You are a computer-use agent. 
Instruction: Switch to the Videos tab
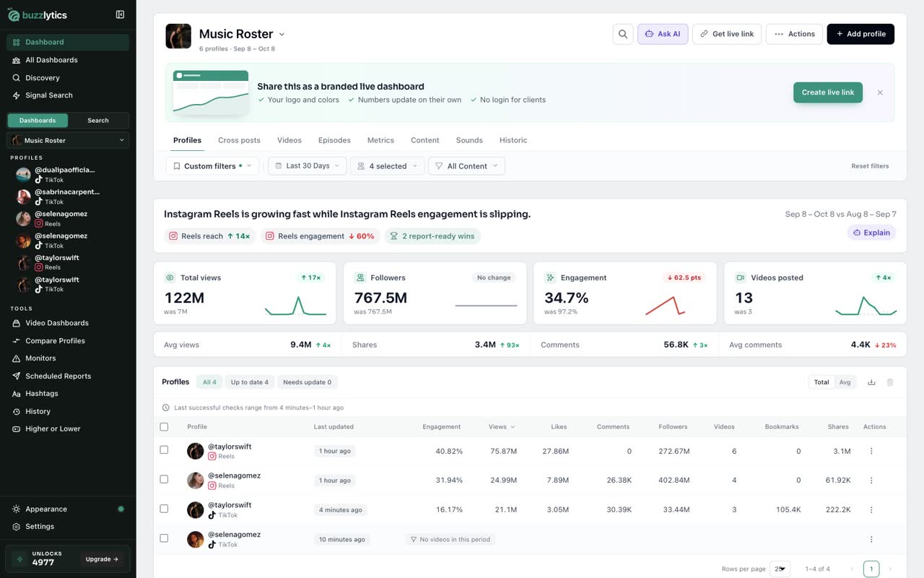pos(289,140)
